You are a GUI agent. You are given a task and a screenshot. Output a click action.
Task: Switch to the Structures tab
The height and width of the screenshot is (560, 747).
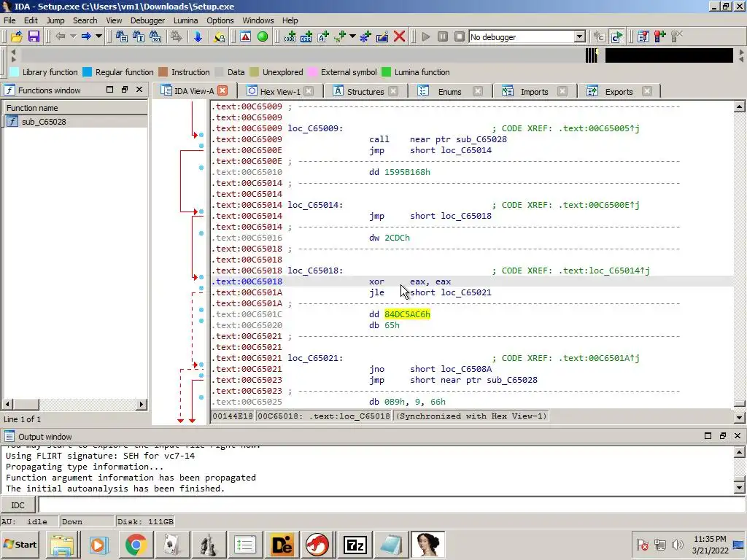click(x=365, y=91)
